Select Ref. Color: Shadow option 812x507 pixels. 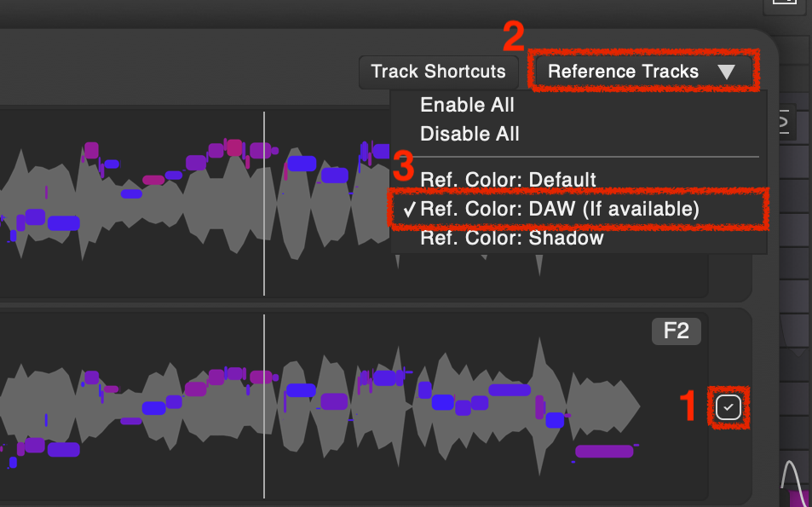[511, 239]
